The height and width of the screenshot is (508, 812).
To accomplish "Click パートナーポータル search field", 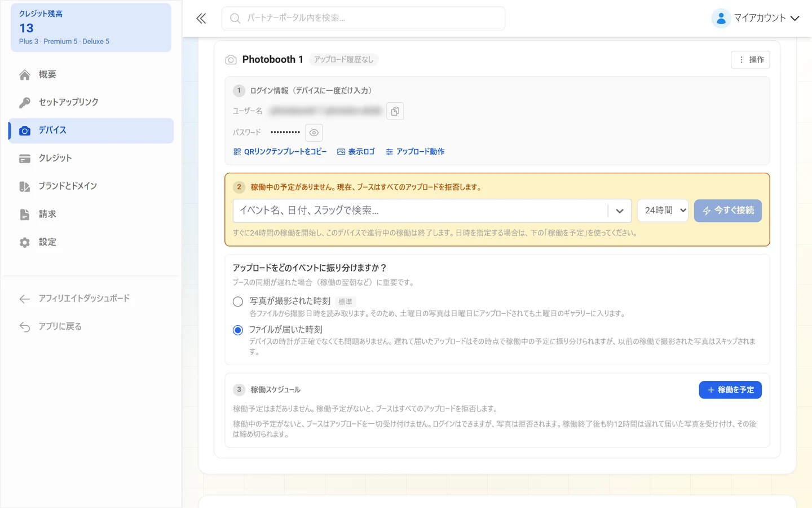I will point(363,19).
